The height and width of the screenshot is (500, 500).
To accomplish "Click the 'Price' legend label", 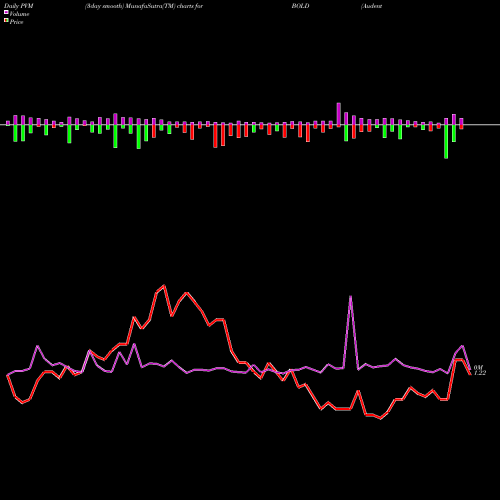I will pos(16,22).
